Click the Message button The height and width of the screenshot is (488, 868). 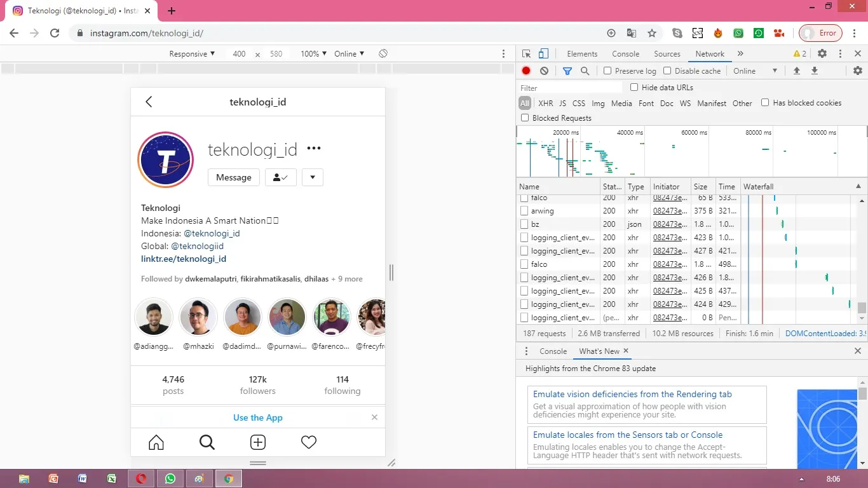(x=234, y=178)
